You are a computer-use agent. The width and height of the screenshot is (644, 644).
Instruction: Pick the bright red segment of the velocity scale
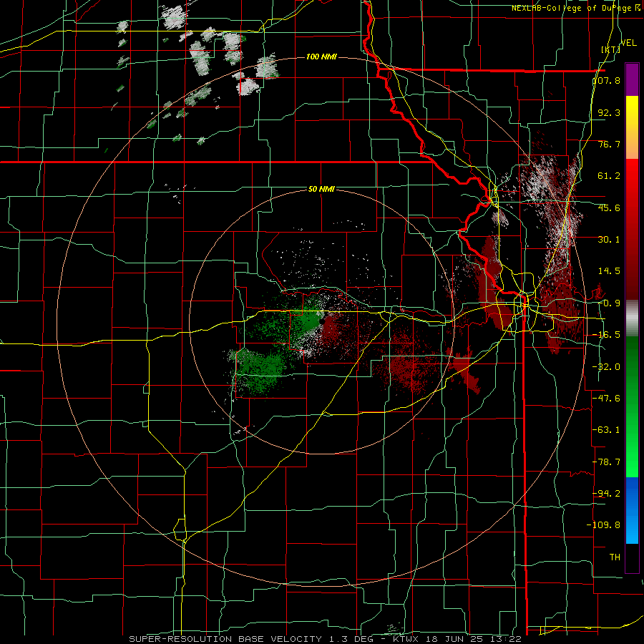(632, 182)
